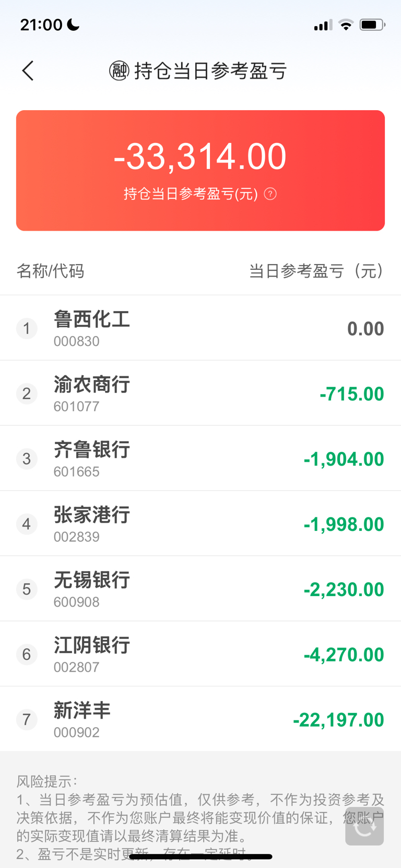Select the 齐鲁银行 stock entry

200,458
